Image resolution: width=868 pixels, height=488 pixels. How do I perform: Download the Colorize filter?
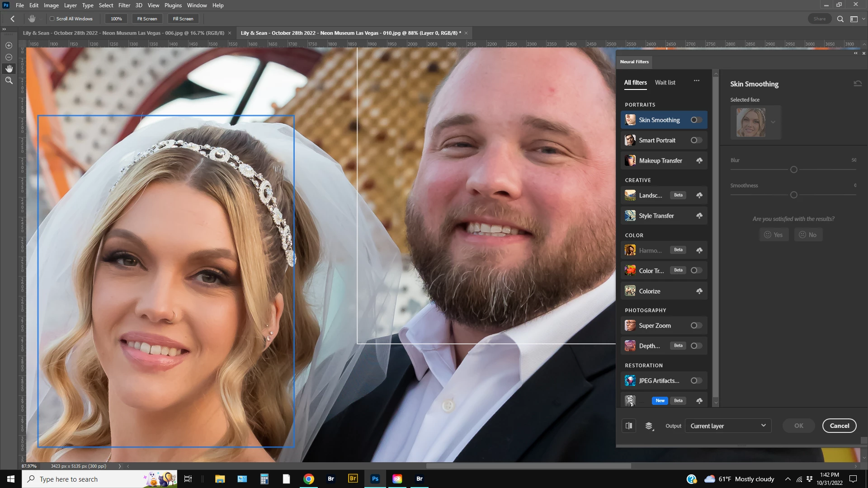click(699, 291)
